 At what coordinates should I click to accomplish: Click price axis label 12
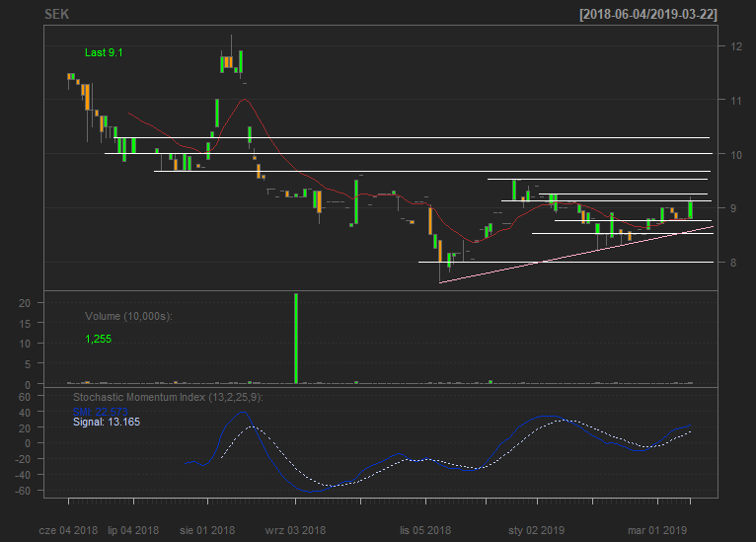coord(736,46)
